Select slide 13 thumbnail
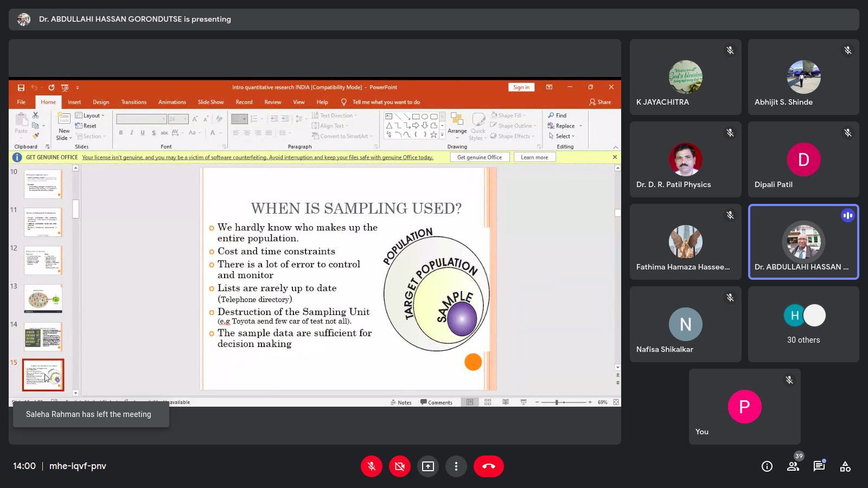Screen dimensions: 868x488 pos(43,299)
